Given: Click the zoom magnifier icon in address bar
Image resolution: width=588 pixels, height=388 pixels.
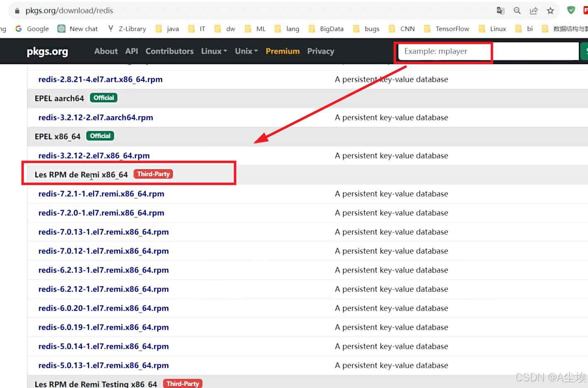Looking at the screenshot, I should pyautogui.click(x=517, y=11).
